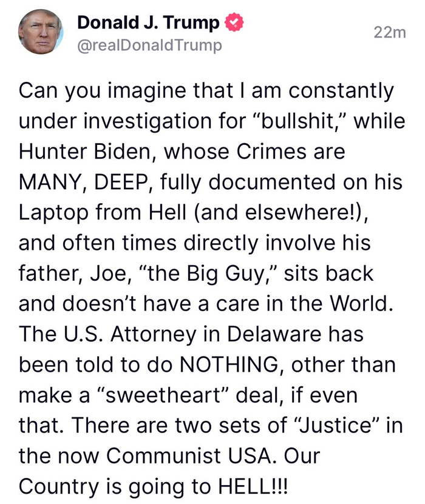
Task: Open the profile avatar photo
Action: click(x=41, y=32)
